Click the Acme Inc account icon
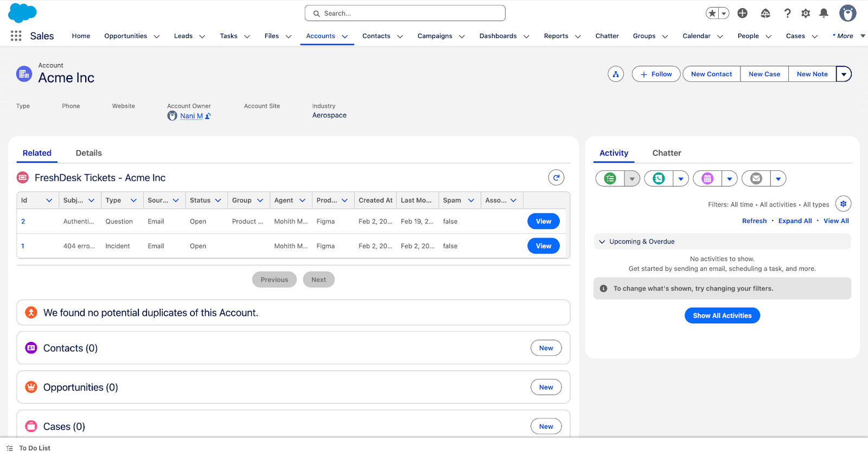 click(x=24, y=74)
